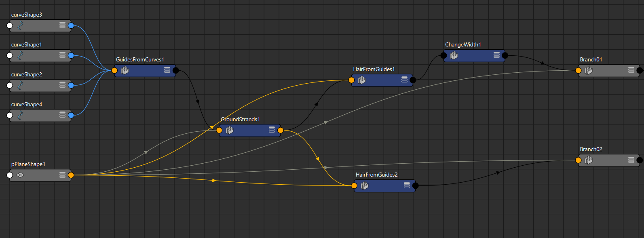Click the GroundStrands1 node's modifier icon
The image size is (644, 238).
pyautogui.click(x=230, y=130)
